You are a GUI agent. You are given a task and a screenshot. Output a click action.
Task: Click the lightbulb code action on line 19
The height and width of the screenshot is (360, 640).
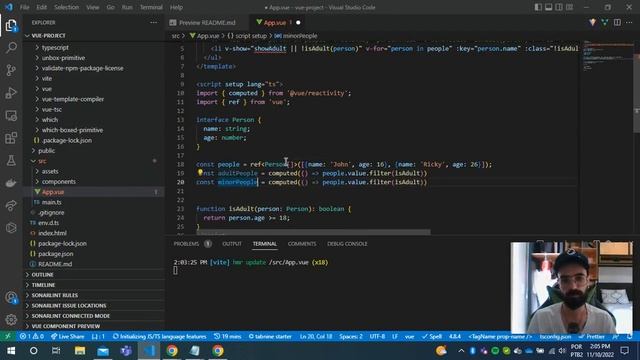(x=200, y=173)
